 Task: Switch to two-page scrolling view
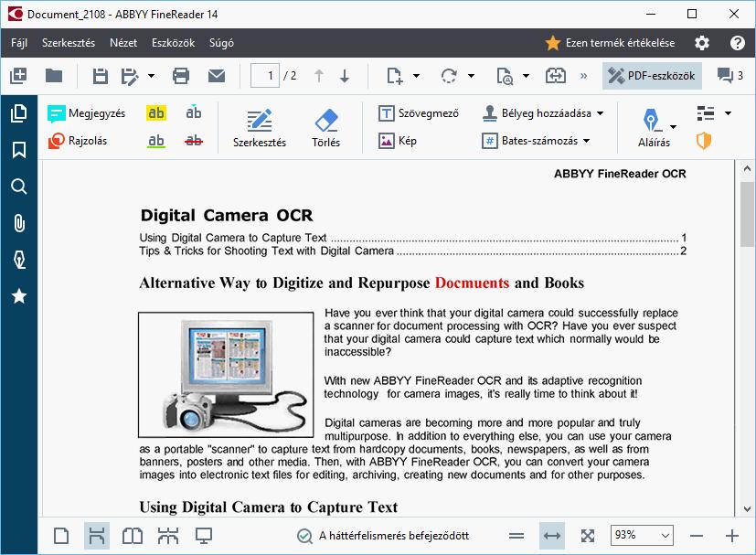pyautogui.click(x=168, y=536)
